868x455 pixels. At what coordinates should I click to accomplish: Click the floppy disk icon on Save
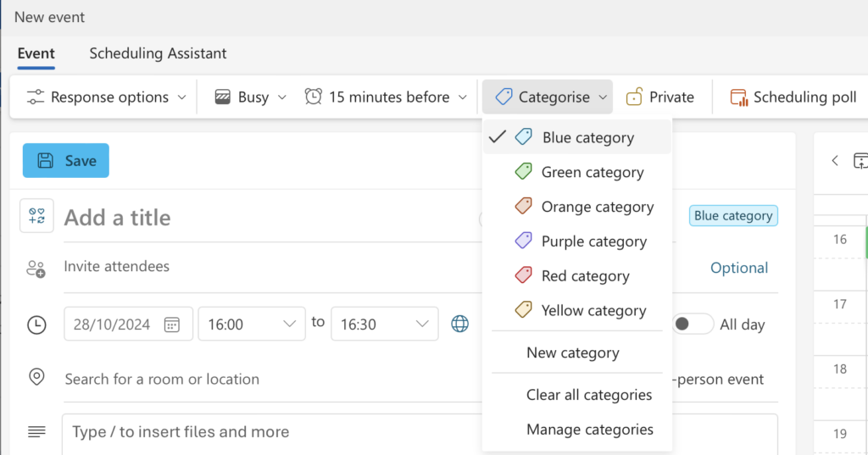coord(46,160)
